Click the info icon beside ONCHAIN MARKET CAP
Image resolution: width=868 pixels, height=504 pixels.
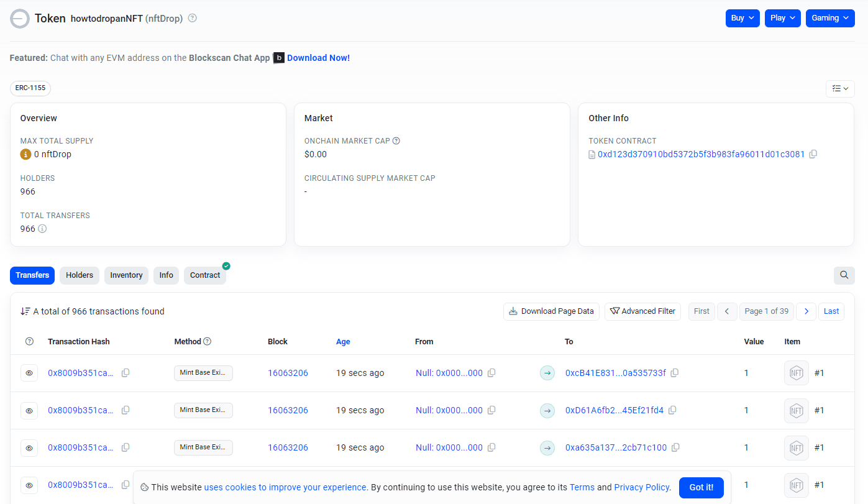click(396, 141)
